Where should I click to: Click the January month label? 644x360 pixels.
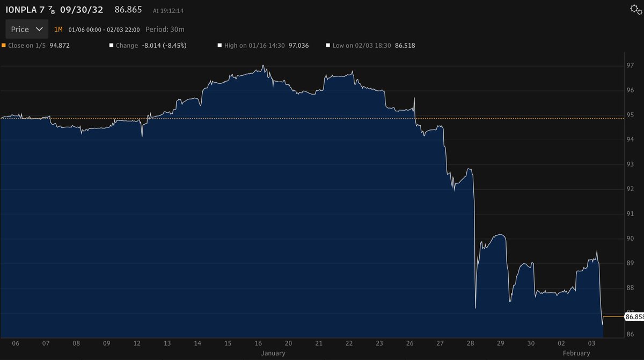pyautogui.click(x=273, y=353)
